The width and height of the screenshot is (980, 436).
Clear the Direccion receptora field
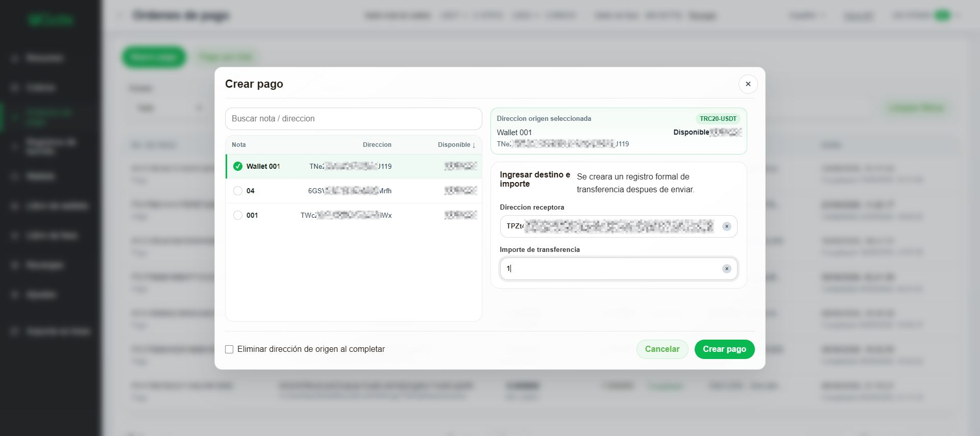pos(726,226)
